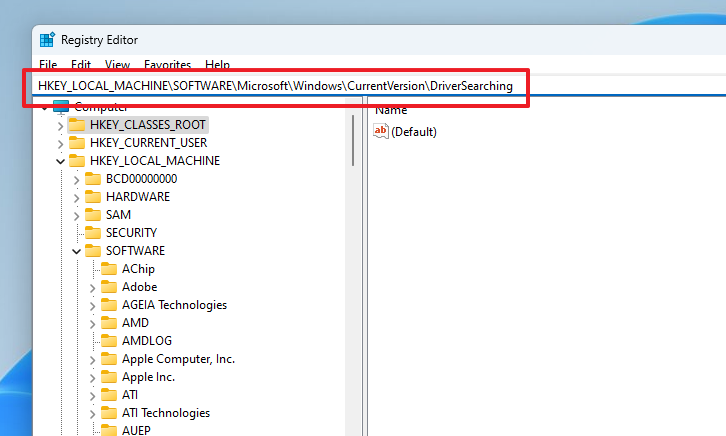Select the SAM folder icon
The image size is (726, 436).
pos(93,215)
